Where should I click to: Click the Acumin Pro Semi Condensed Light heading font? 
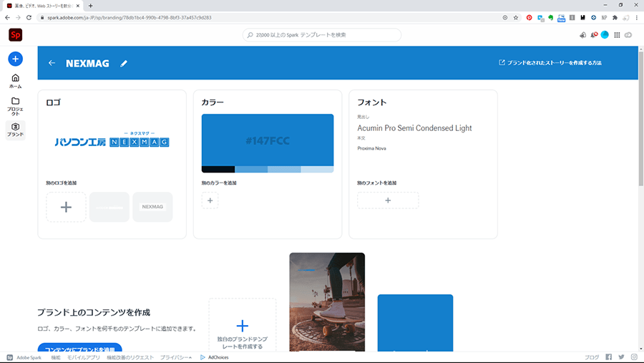(414, 128)
